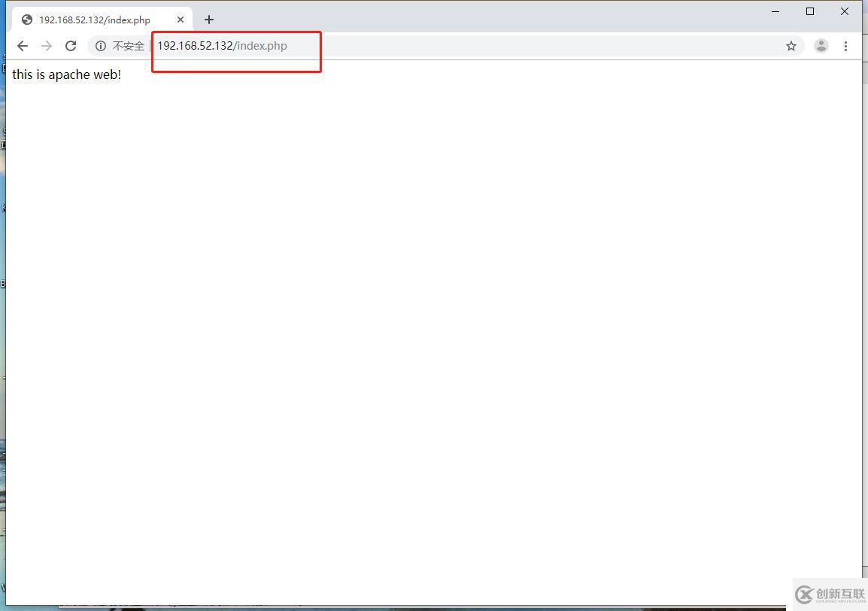
Task: Click the 不安全 security warning label
Action: [128, 46]
